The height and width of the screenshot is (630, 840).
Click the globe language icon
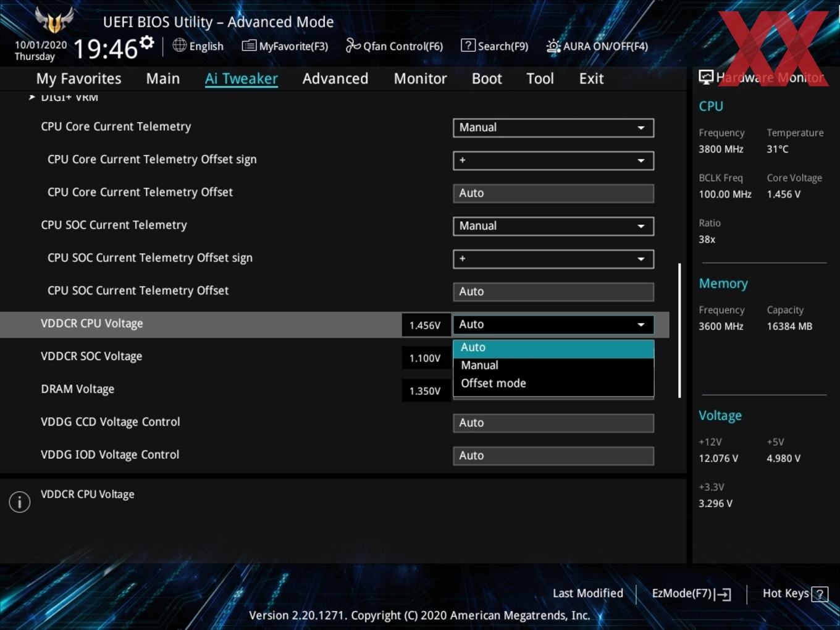click(x=179, y=45)
